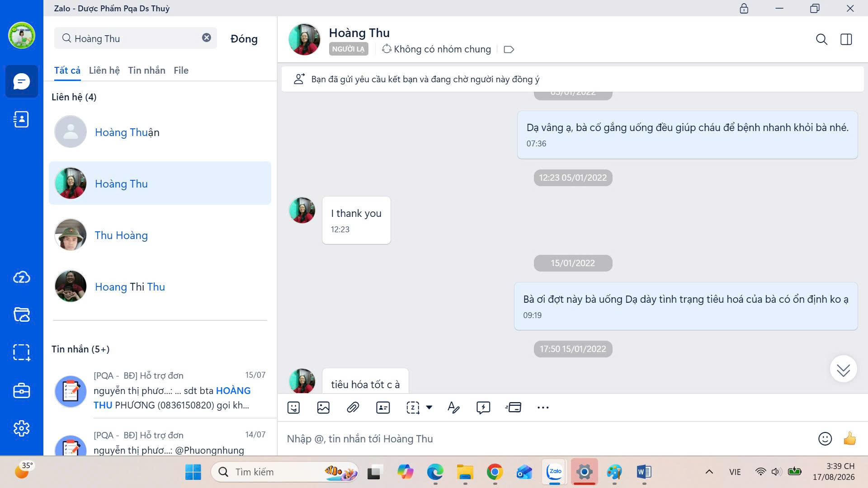The height and width of the screenshot is (488, 868).
Task: Click the Đóng button to close search
Action: pos(244,39)
